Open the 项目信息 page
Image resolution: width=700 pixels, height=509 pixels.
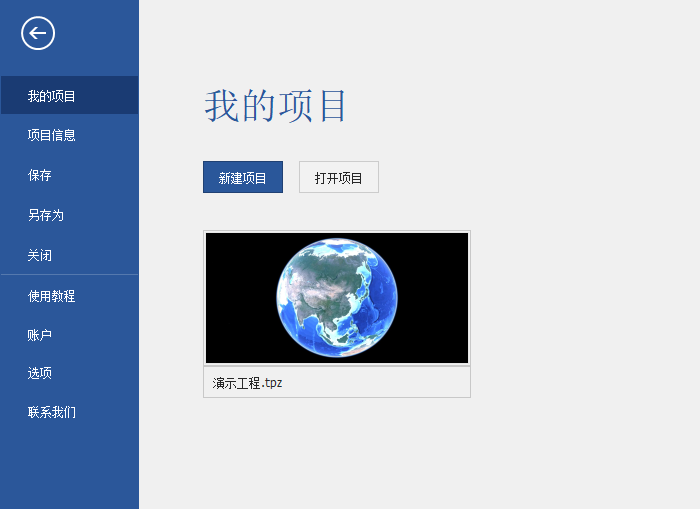[x=52, y=135]
